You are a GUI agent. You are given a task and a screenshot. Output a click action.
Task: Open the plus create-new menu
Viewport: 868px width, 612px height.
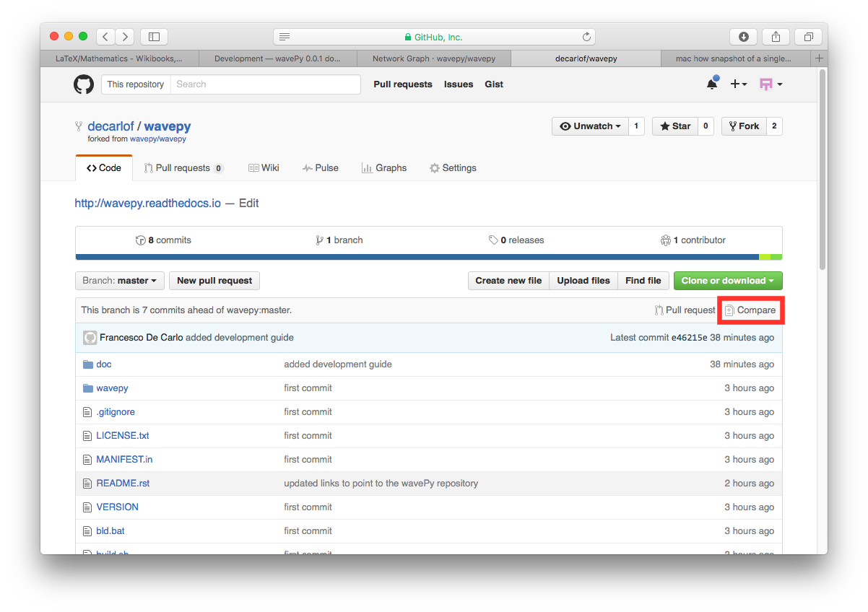738,84
